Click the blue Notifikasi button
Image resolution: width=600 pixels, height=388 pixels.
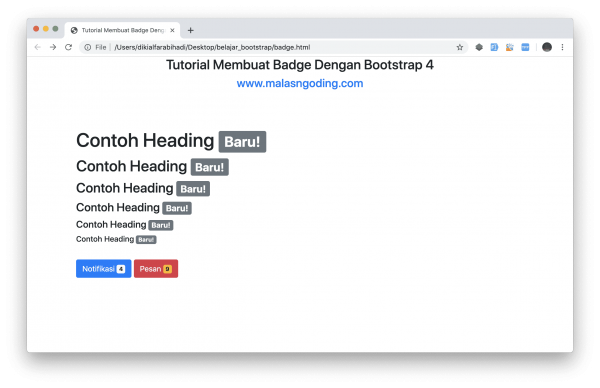pos(104,269)
